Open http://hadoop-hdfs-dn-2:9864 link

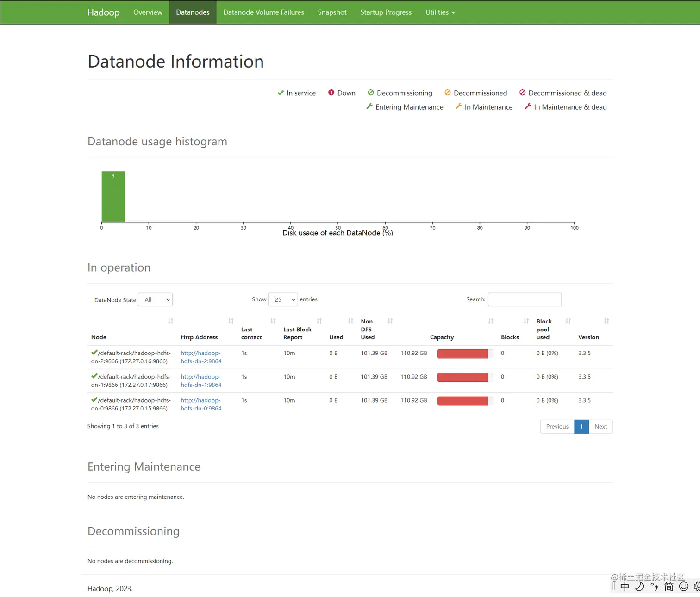[x=201, y=357]
